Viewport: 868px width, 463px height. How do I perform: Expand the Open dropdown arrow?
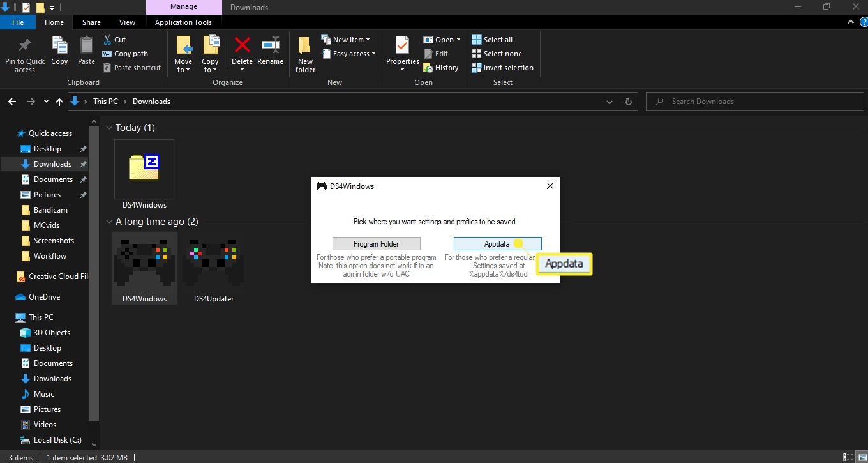point(458,40)
